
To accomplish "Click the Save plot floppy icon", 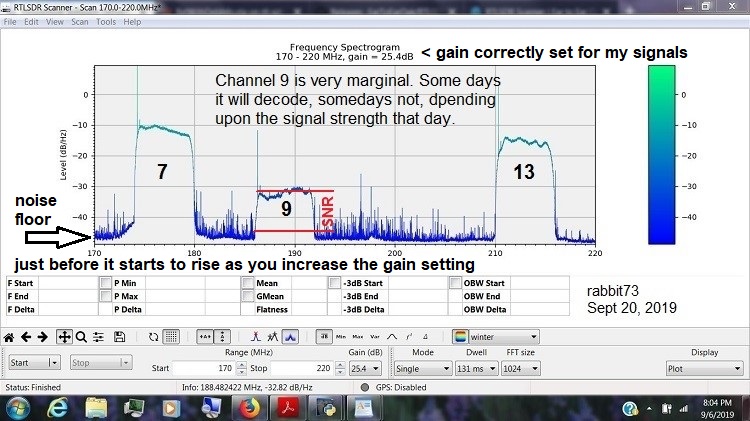I will [x=119, y=336].
